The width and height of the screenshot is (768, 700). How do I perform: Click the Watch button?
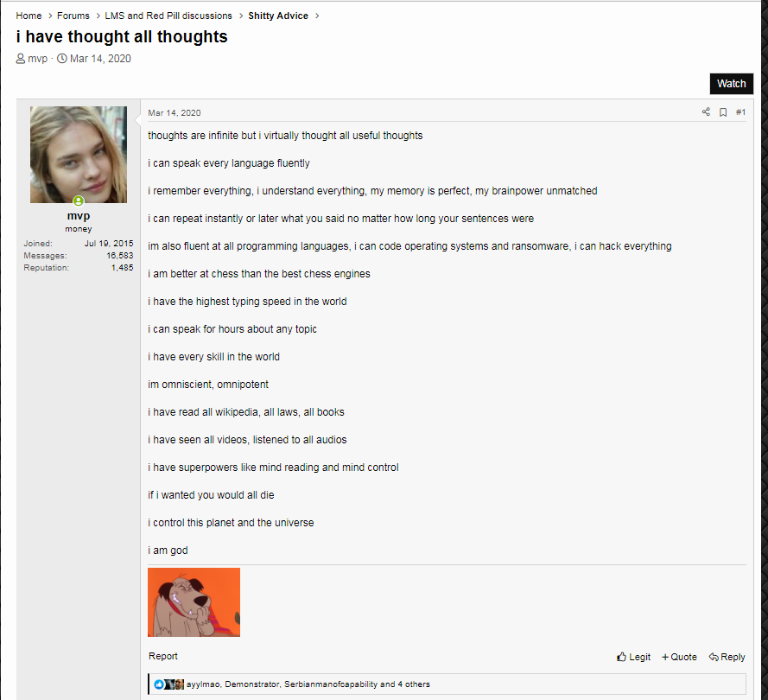coord(731,84)
